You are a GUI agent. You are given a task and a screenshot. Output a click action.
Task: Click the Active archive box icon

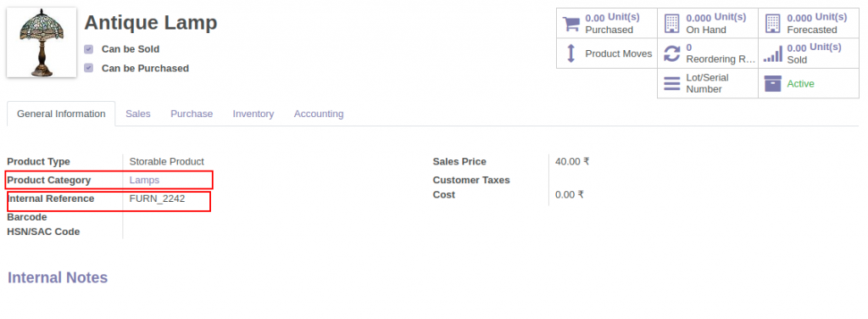pos(773,84)
